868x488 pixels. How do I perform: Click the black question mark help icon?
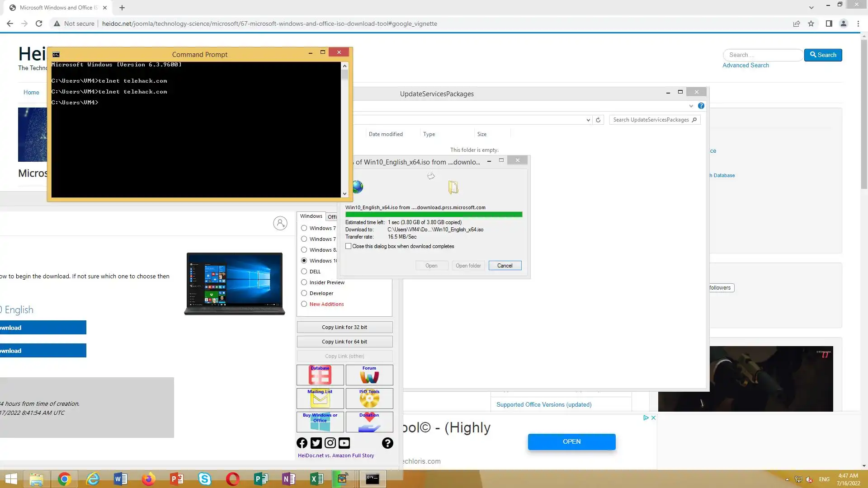(387, 443)
